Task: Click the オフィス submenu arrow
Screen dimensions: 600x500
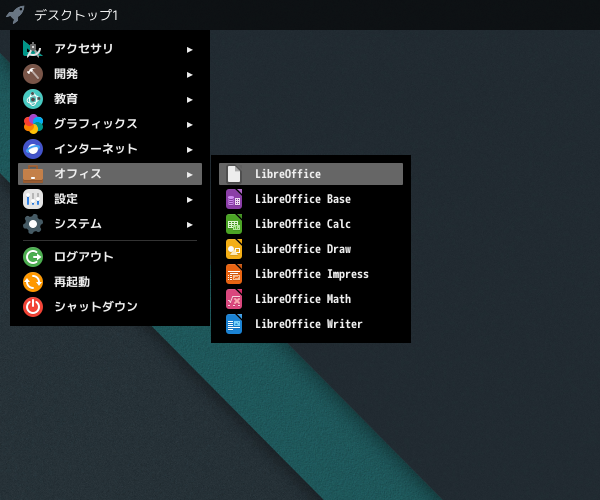Action: (189, 175)
